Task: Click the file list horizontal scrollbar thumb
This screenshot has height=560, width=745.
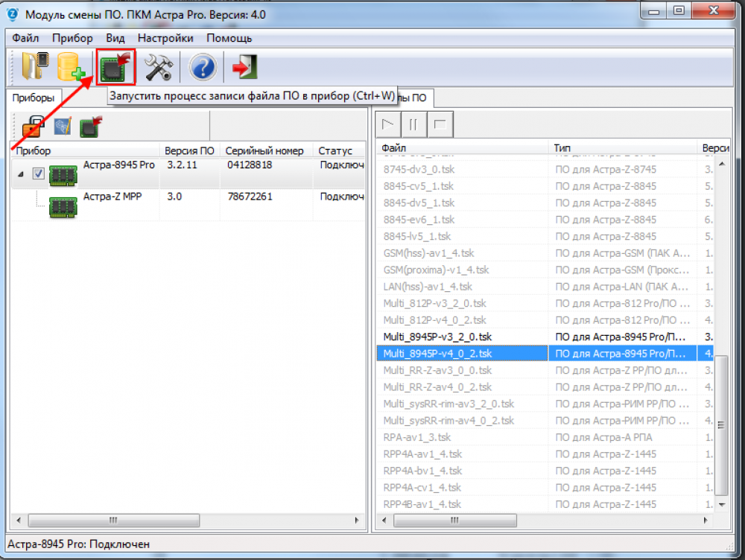Action: point(454,520)
